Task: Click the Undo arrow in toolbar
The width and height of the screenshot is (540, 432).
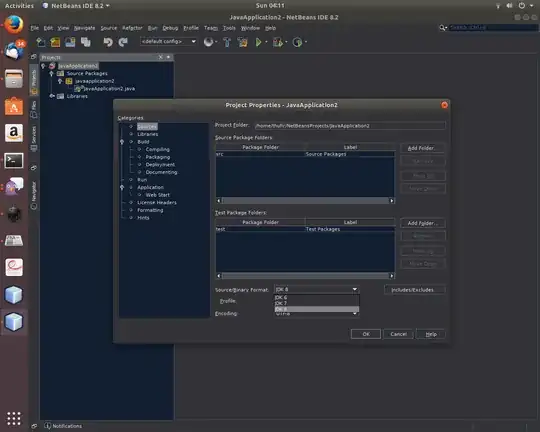Action: point(108,42)
